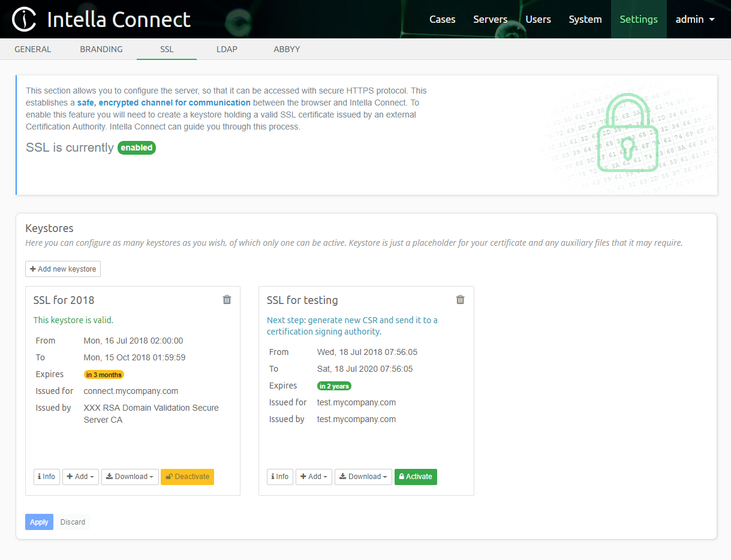
Task: Expand the Add dropdown on 'SSL for 2018'
Action: 80,477
